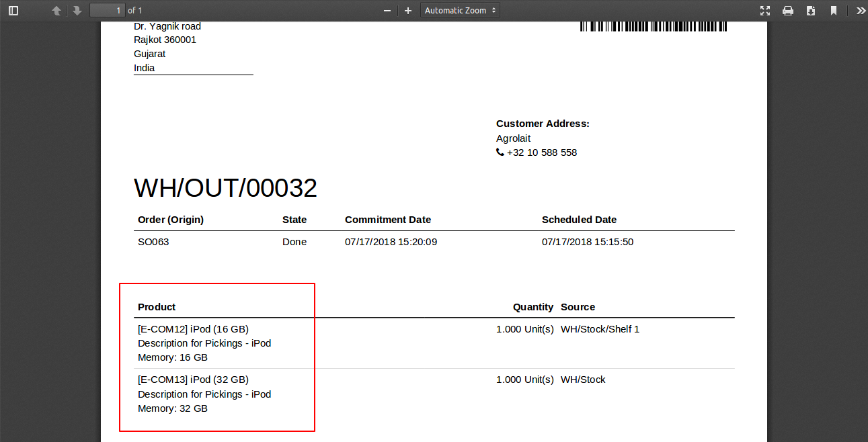
Task: Click the State column header
Action: pos(294,220)
